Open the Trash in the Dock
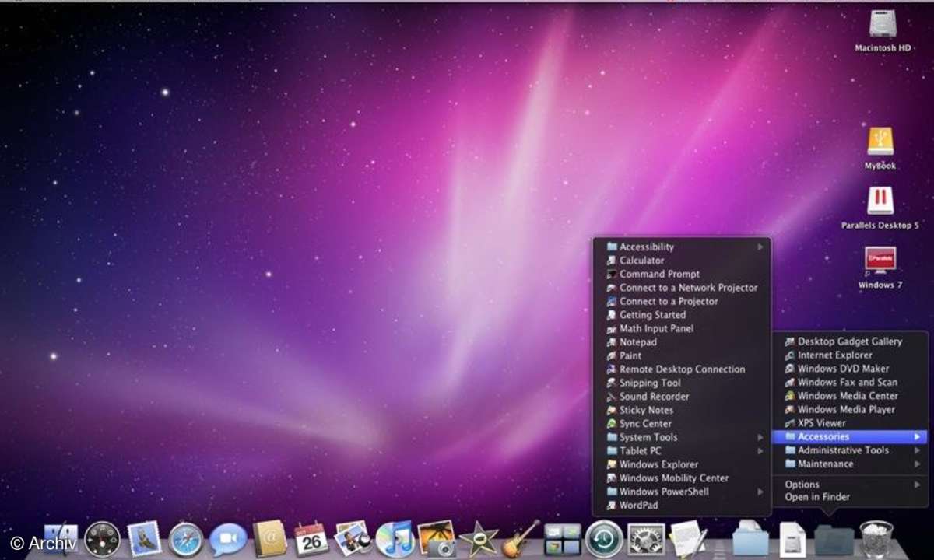934x560 pixels. (x=876, y=538)
